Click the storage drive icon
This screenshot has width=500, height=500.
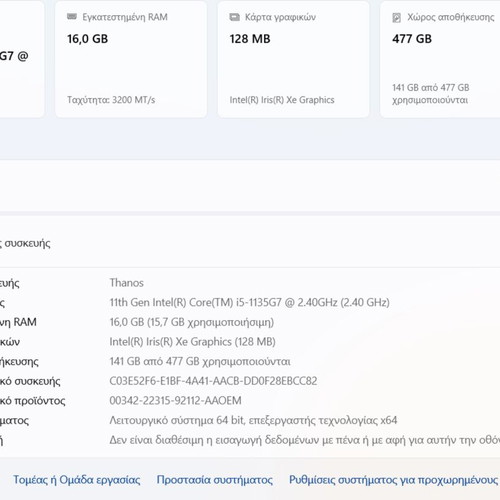click(x=396, y=17)
